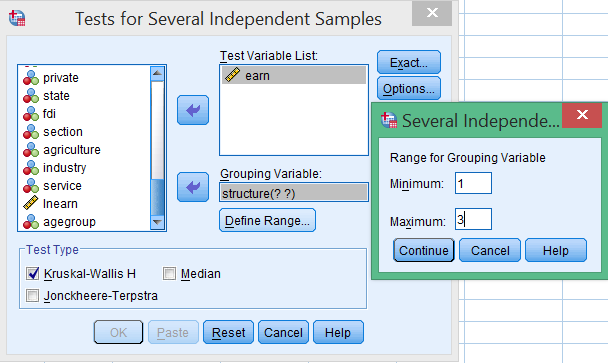This screenshot has width=608, height=363.
Task: Select the industry variable in list
Action: 64,168
